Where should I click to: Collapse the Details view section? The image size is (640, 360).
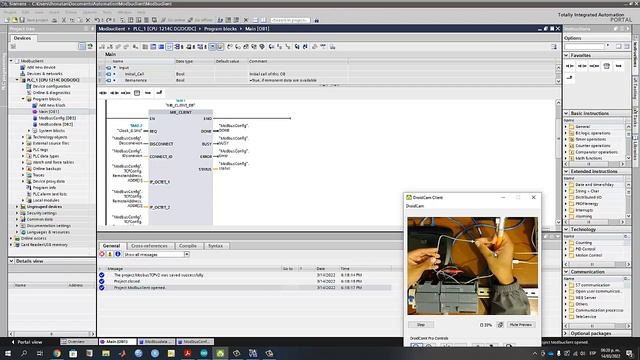[x=11, y=261]
